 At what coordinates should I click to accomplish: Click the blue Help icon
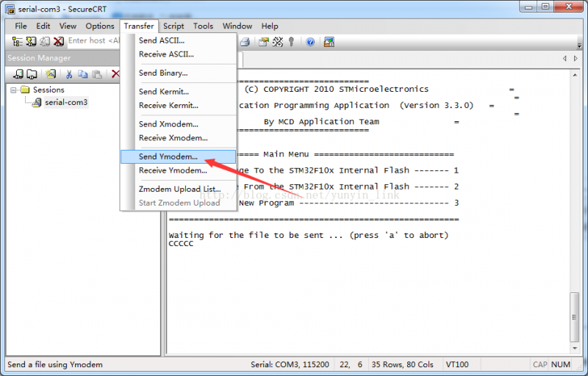pyautogui.click(x=310, y=42)
